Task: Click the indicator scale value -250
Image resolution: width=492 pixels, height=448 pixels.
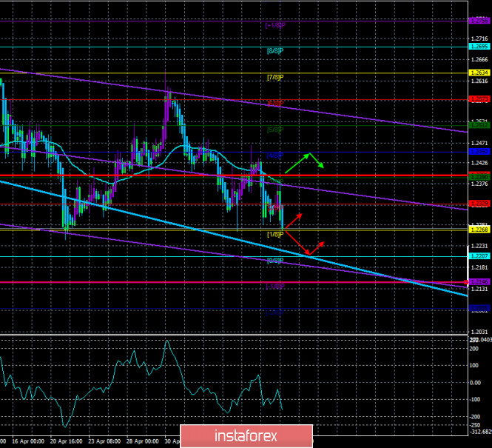Action: tap(474, 425)
